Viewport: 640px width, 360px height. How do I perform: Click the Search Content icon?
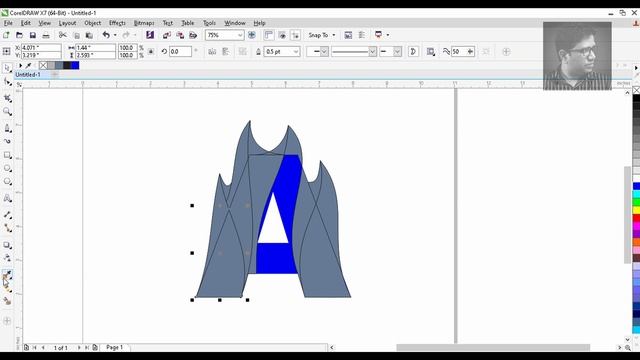pyautogui.click(x=150, y=35)
